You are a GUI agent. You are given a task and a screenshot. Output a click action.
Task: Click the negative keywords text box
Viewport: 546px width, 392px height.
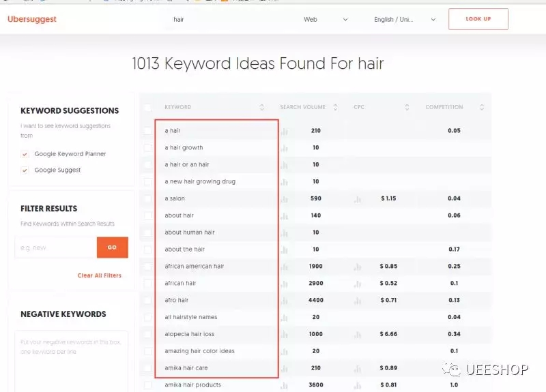(x=71, y=361)
